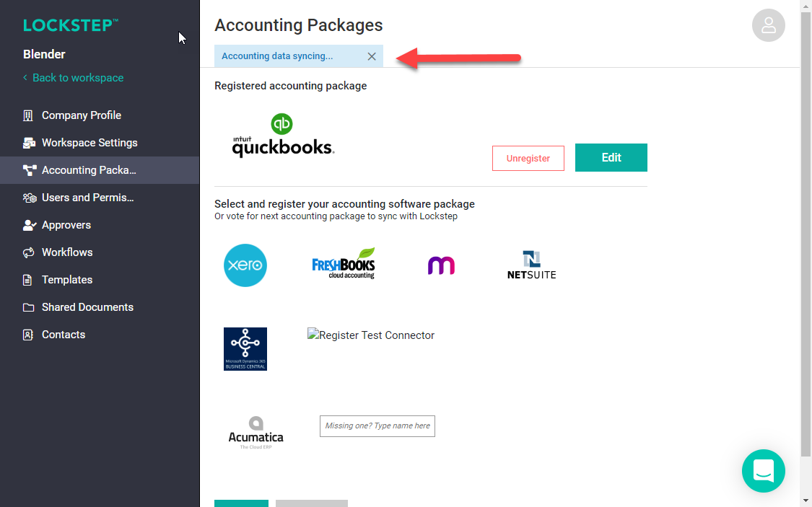Choose the FreshBooks cloud accounting logo
812x507 pixels.
[x=344, y=264]
